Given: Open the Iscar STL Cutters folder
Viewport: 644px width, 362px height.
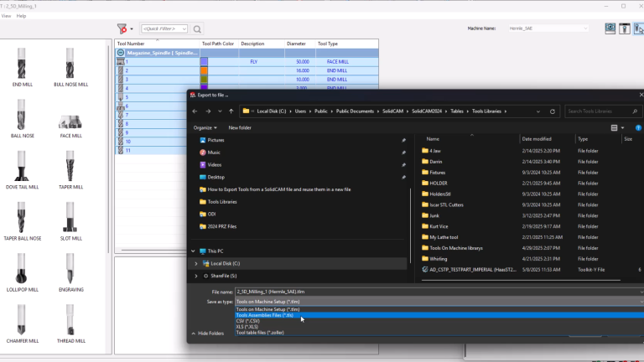Looking at the screenshot, I should coord(446,204).
